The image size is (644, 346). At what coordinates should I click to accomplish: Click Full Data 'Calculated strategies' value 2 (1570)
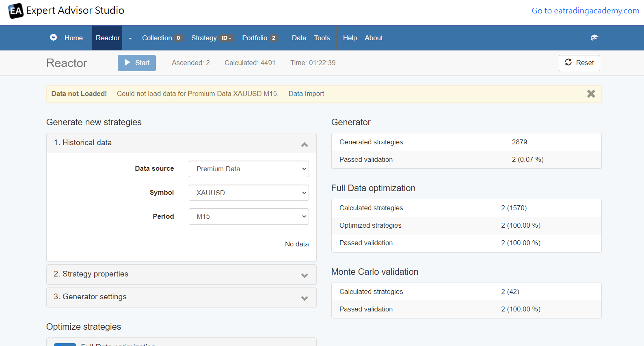[x=514, y=208]
